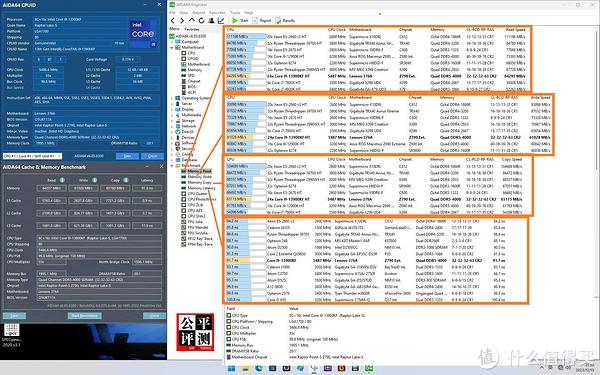
Task: Open the Results toolbar button
Action: coord(285,21)
